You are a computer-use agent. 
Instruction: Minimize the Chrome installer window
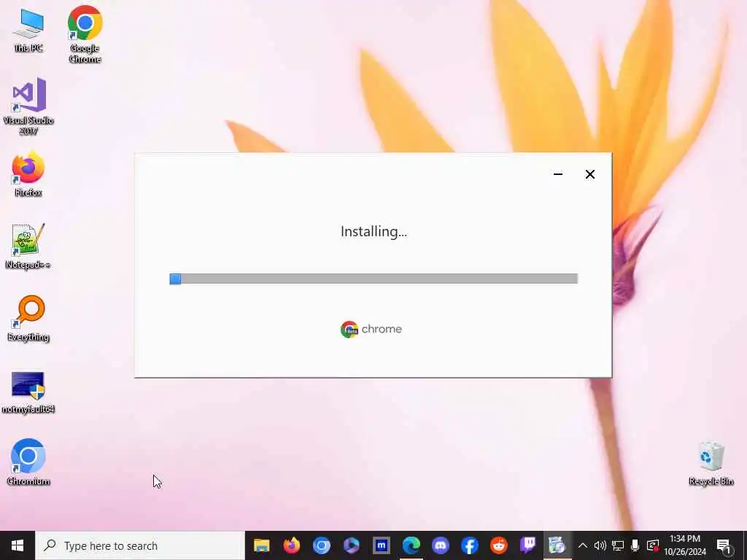pyautogui.click(x=558, y=174)
